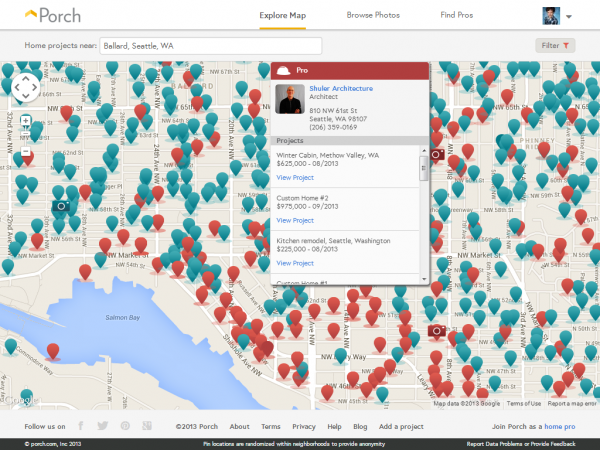Click the camera marker right of Pro popup
This screenshot has height=450, width=600.
pos(437,155)
